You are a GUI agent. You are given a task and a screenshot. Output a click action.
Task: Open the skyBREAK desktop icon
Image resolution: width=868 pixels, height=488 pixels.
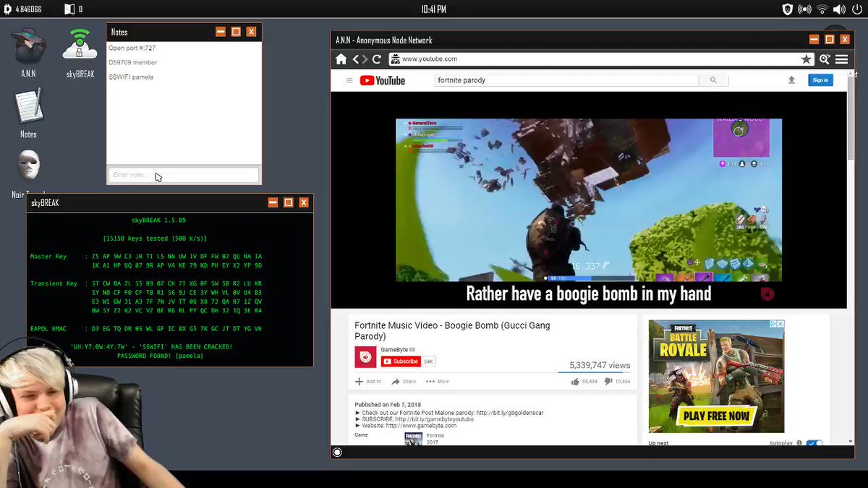(x=80, y=46)
